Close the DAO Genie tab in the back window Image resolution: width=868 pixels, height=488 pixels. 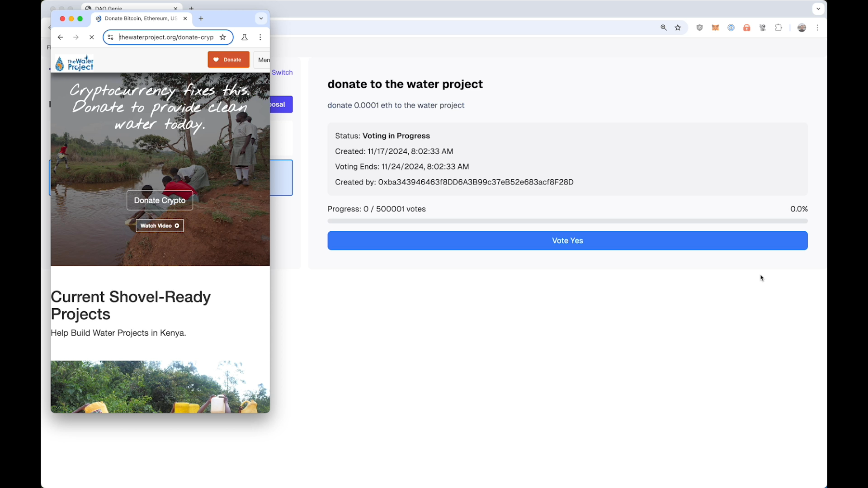click(176, 8)
